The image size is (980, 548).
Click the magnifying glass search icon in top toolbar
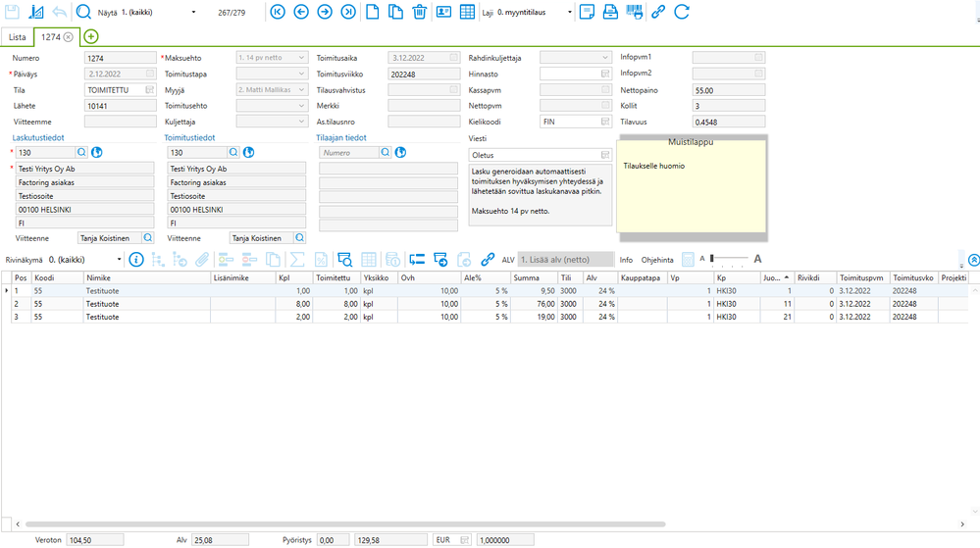pyautogui.click(x=83, y=11)
